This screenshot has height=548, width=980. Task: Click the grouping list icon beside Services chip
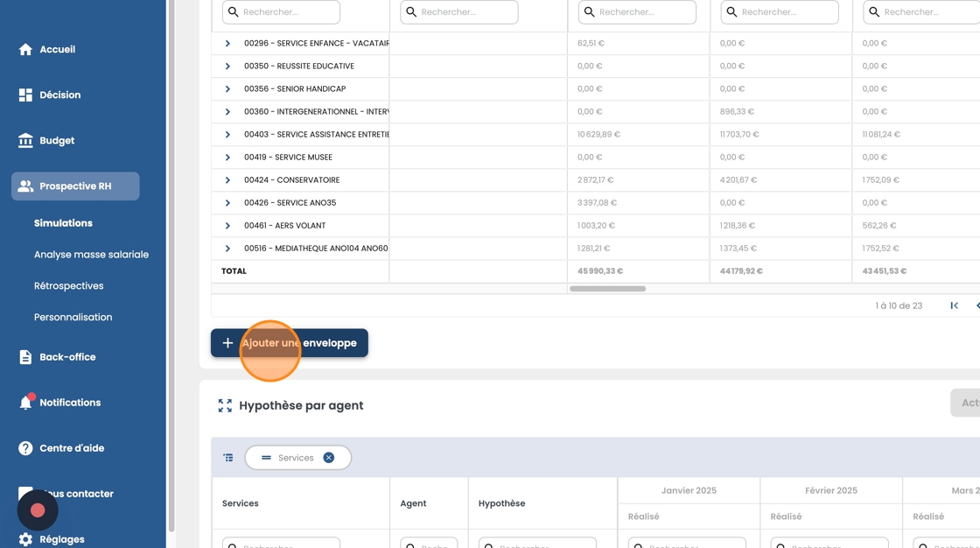(x=228, y=458)
